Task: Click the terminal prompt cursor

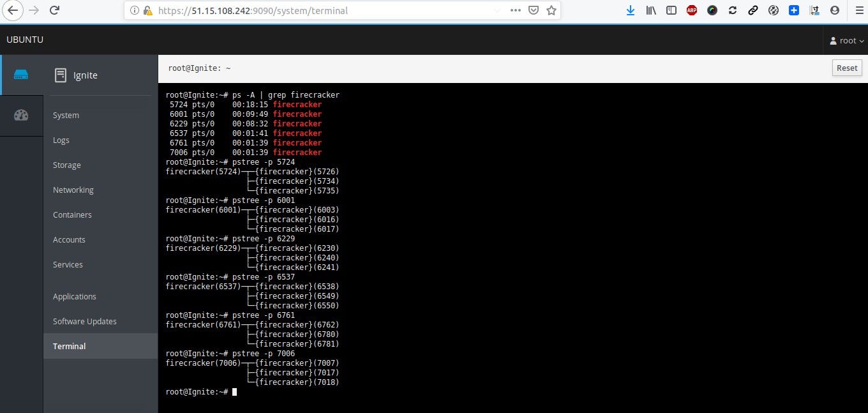Action: [234, 392]
